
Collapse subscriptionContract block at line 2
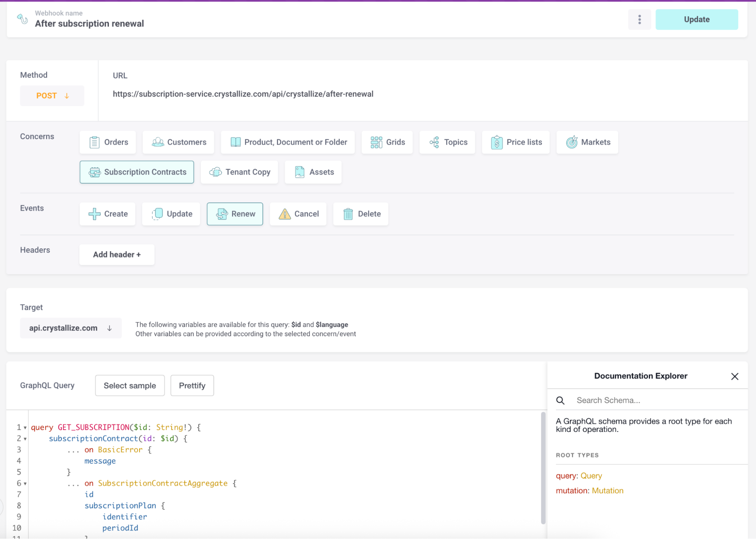25,439
